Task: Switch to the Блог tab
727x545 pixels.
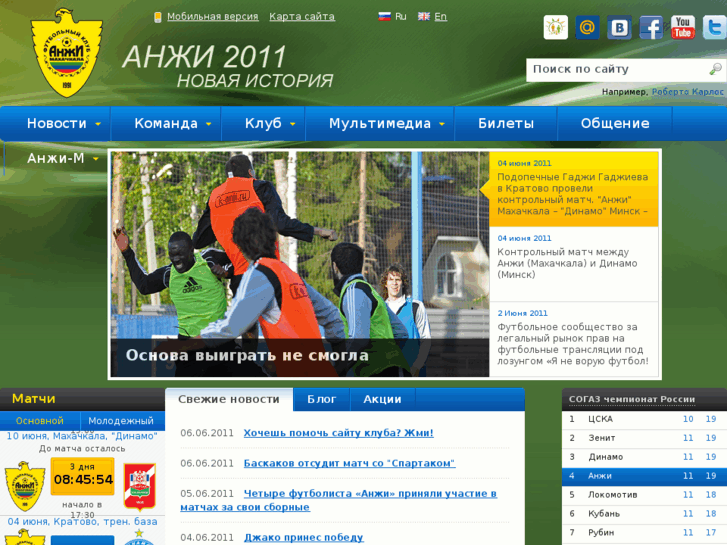Action: (x=322, y=399)
